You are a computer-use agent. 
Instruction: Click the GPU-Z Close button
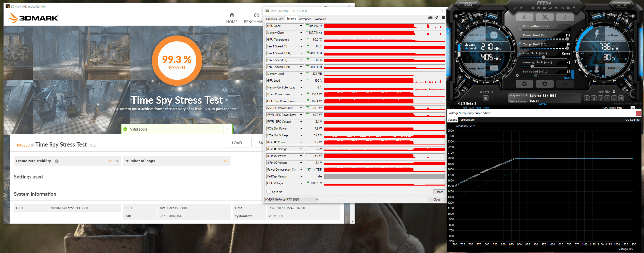click(437, 200)
